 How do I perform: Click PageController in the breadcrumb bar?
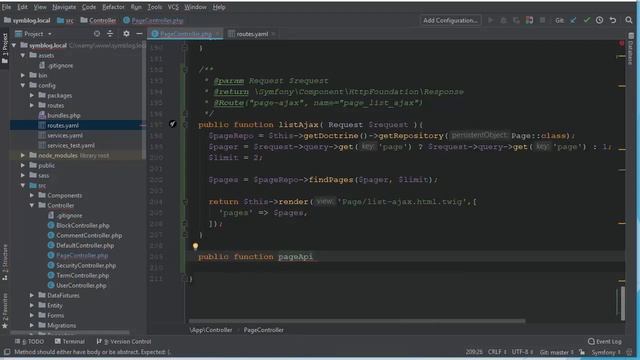(x=263, y=330)
